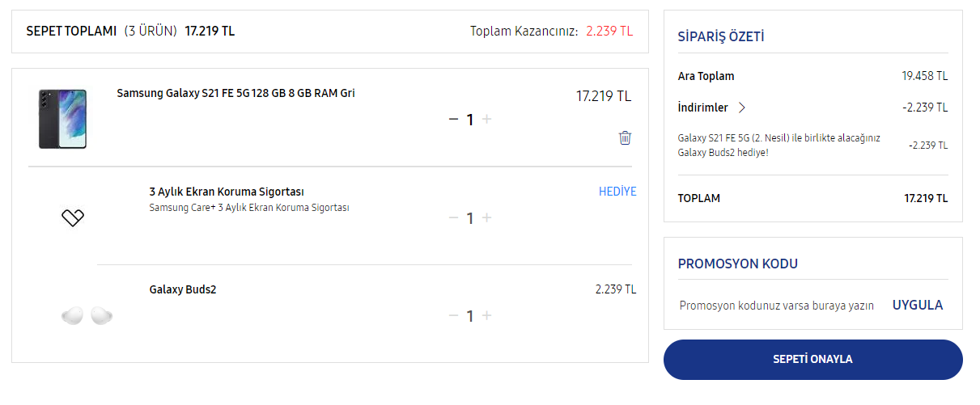Open Samsung Galaxy S21 FE product title

(x=235, y=93)
